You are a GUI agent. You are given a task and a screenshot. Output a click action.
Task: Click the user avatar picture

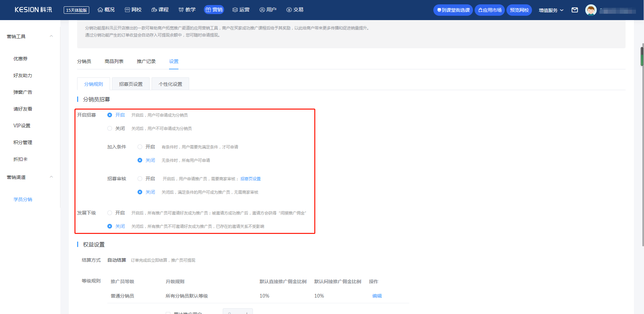tap(591, 10)
